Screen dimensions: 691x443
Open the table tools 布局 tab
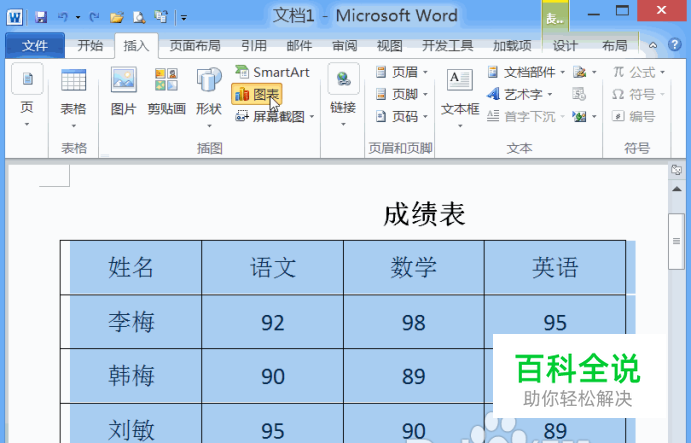[615, 45]
